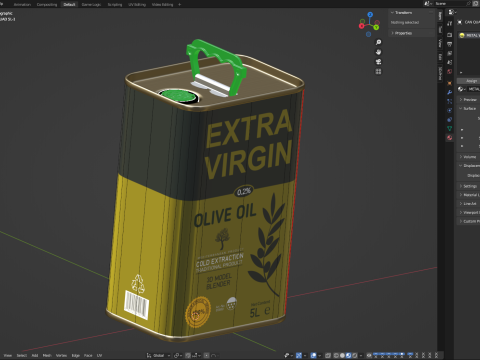Open the Output properties tab icon

point(450,44)
